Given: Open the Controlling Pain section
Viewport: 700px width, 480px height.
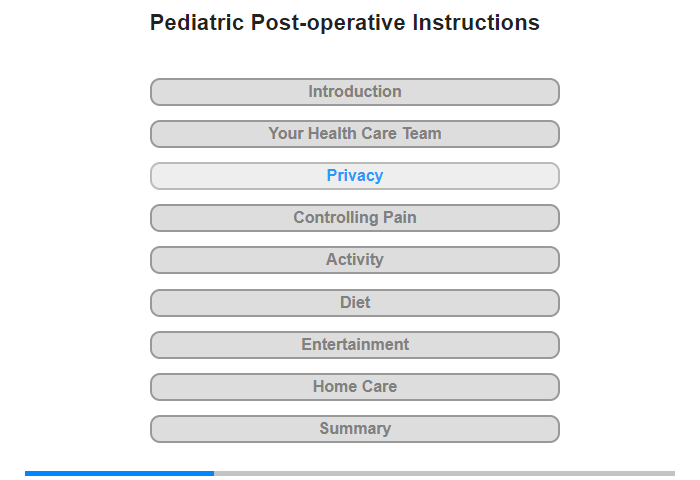Looking at the screenshot, I should (x=354, y=218).
